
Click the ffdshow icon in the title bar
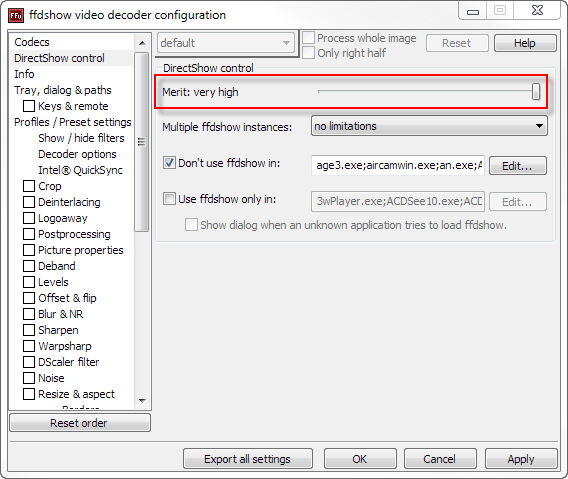[16, 15]
